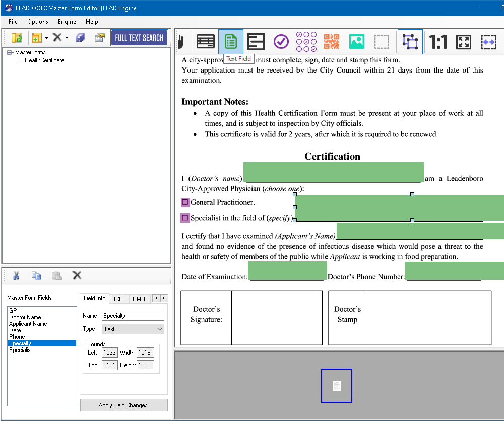This screenshot has width=504, height=421.
Task: Click the Specialist in the field checkbox
Action: click(185, 218)
